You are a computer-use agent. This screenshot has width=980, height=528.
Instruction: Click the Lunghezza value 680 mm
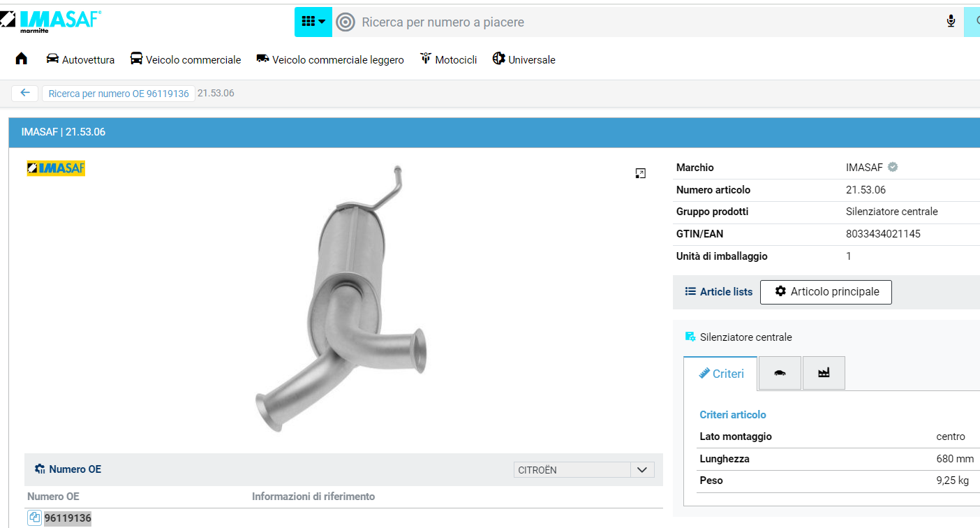pyautogui.click(x=955, y=459)
